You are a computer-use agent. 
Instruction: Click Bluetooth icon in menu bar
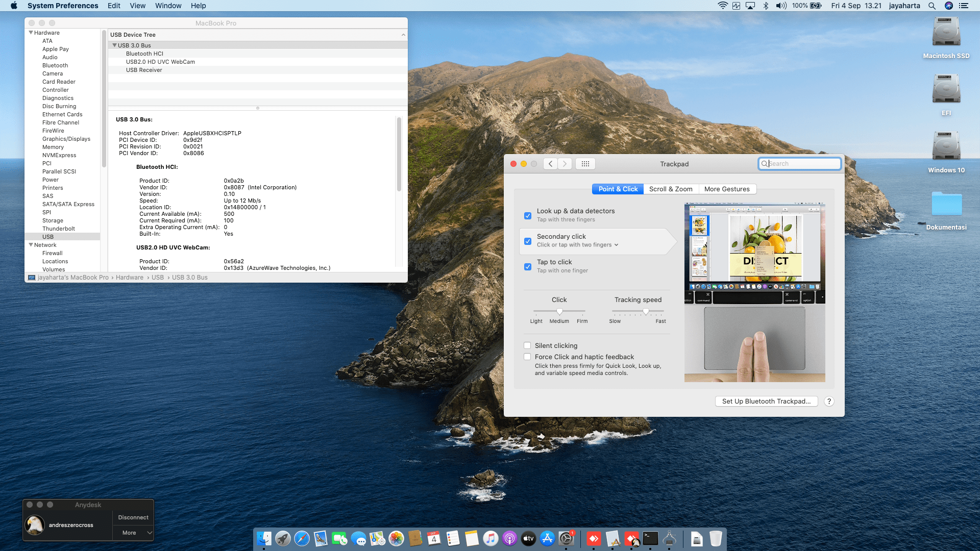click(x=766, y=6)
